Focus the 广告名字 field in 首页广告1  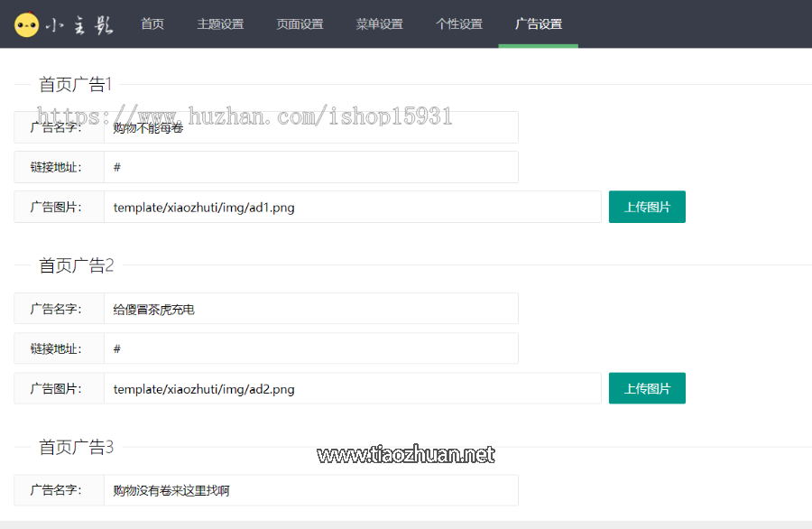tap(310, 127)
